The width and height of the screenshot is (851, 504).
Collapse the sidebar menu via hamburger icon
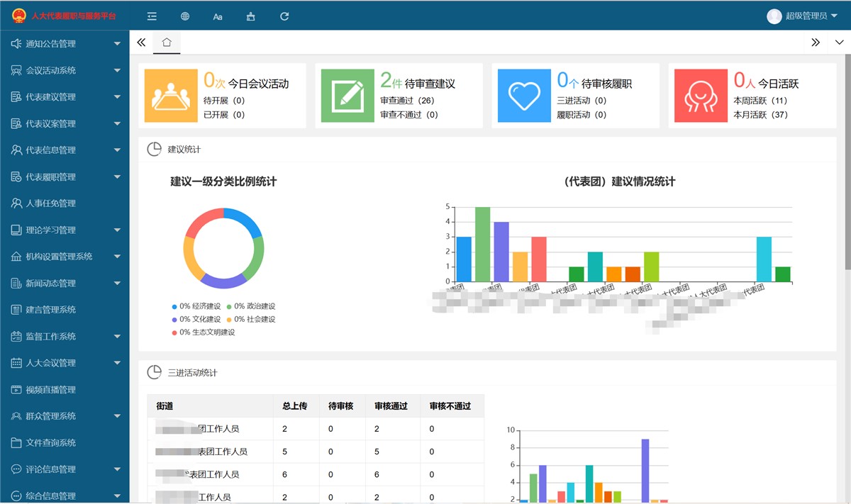pos(151,16)
